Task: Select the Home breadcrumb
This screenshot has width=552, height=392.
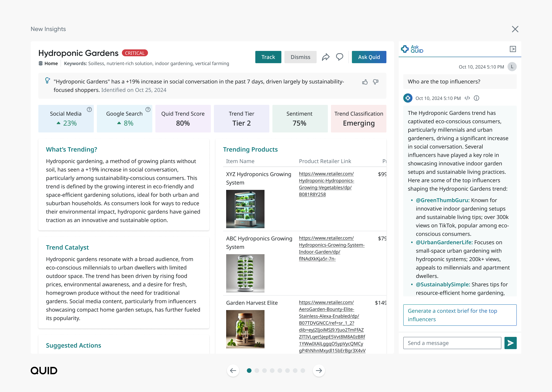Action: (x=51, y=63)
